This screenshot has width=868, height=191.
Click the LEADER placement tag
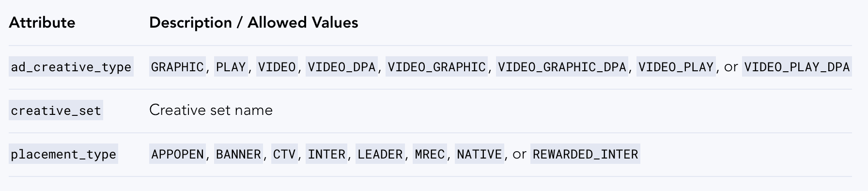pyautogui.click(x=380, y=154)
